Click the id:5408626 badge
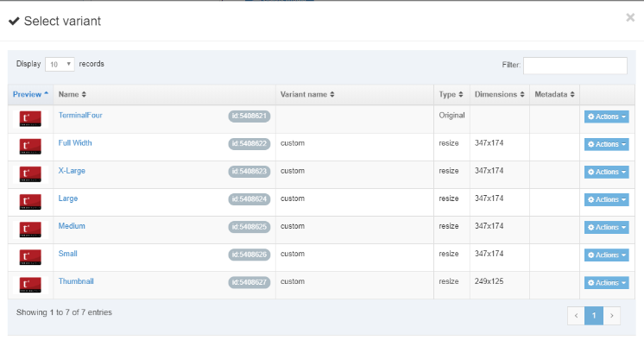This screenshot has height=340, width=644. coord(249,255)
